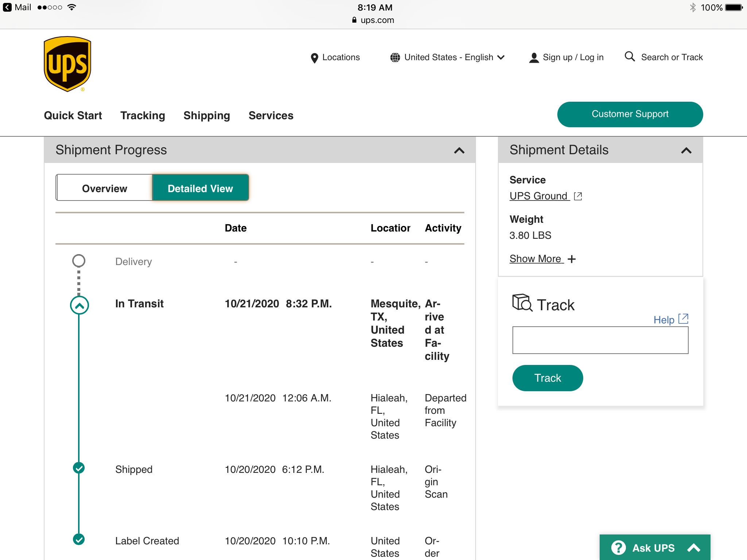Click the In Transit status label

coord(139,304)
